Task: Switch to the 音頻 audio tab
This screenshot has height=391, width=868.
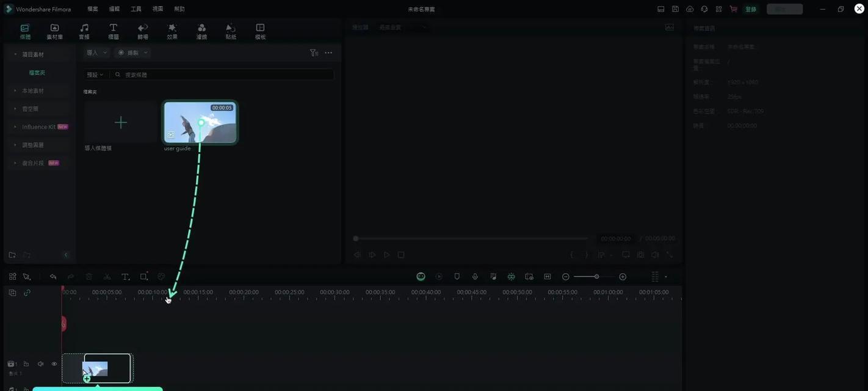Action: pyautogui.click(x=84, y=32)
